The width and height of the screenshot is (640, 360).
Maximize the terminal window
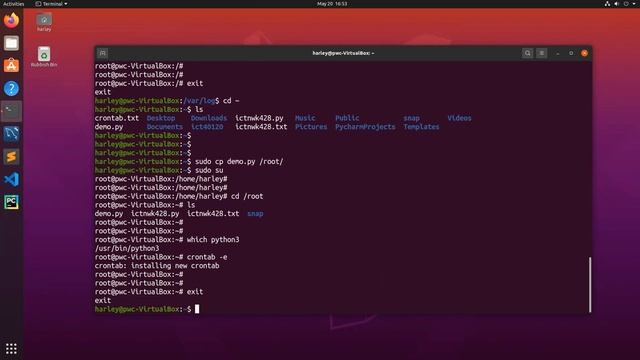[571, 53]
